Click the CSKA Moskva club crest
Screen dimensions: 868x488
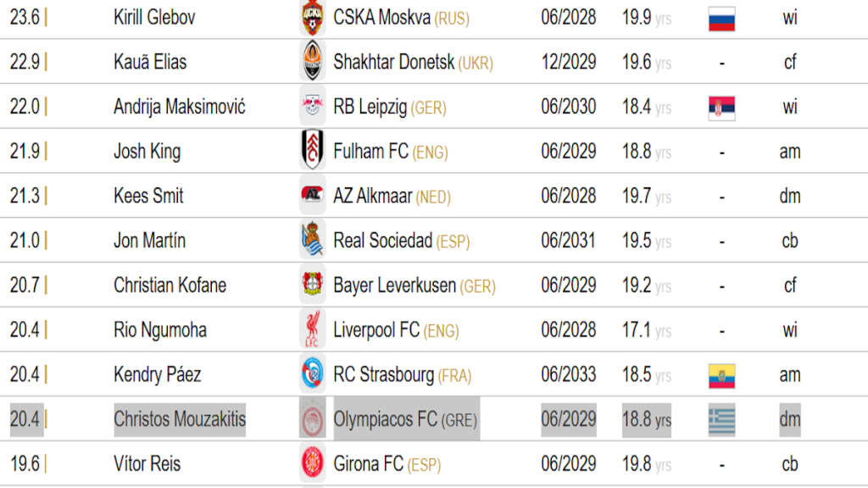pos(312,18)
